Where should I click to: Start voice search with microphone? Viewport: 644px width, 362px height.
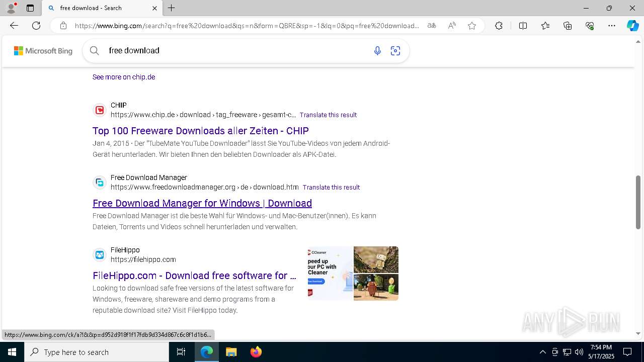click(377, 50)
